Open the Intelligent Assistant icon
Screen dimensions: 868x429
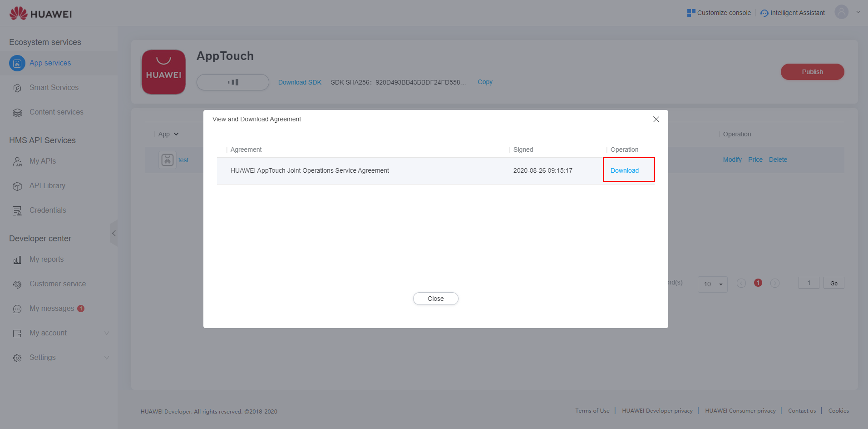(x=764, y=13)
